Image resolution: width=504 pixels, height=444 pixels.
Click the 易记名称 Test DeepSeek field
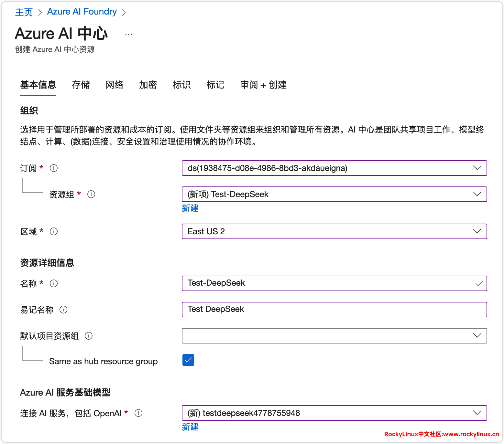334,310
